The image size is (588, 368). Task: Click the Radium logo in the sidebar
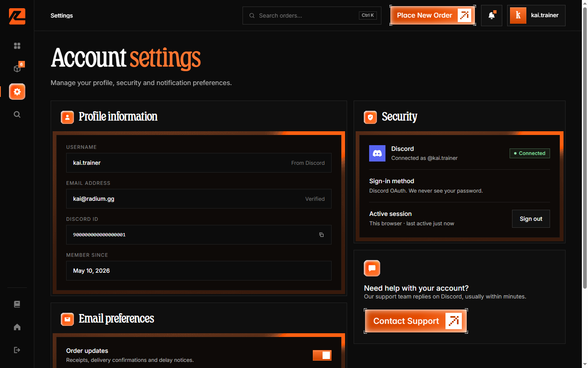tap(17, 16)
